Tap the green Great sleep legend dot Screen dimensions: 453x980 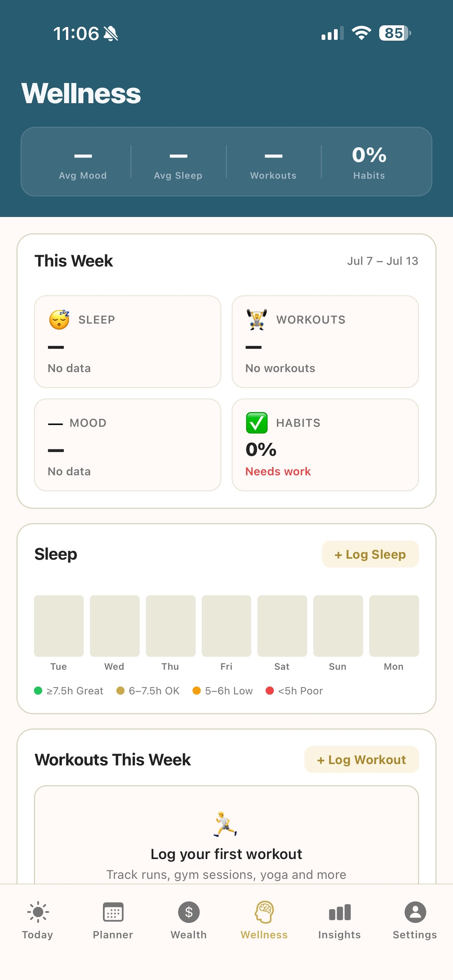click(x=38, y=690)
